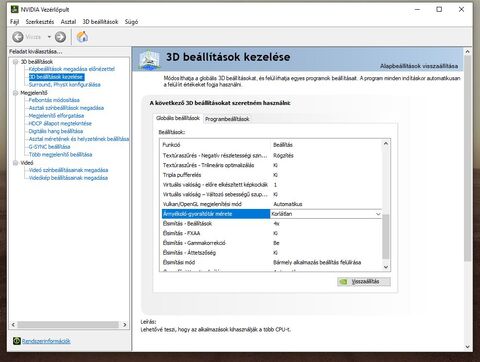Screen dimensions: 480x362
Task: Minimize the NVIDIA Vezérlőpult window
Action: 417,9
